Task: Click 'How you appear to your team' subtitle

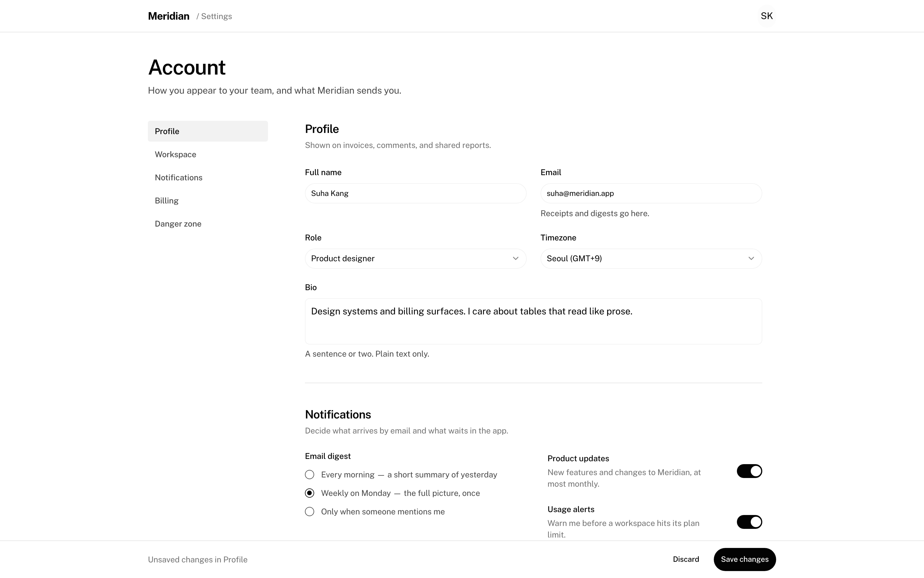Action: pyautogui.click(x=275, y=90)
